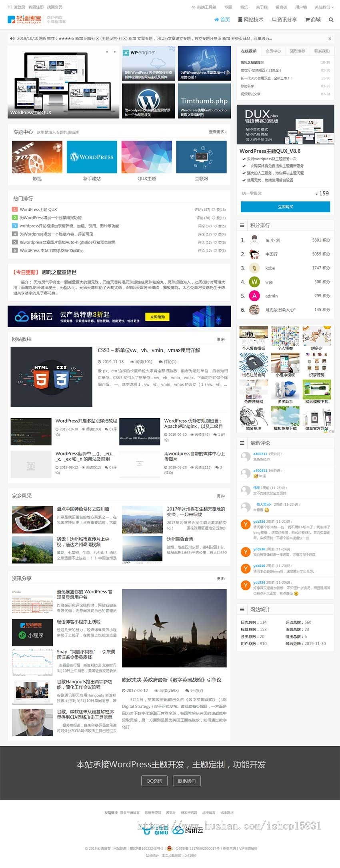The height and width of the screenshot is (868, 340).
Task: Click hot ranking item WordPress主题 QUX
Action: click(x=38, y=209)
